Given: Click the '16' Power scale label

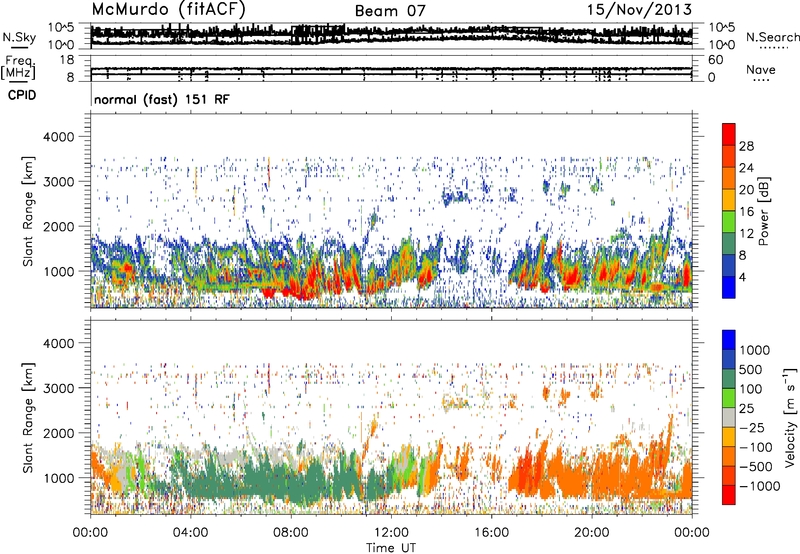Looking at the screenshot, I should pos(746,212).
